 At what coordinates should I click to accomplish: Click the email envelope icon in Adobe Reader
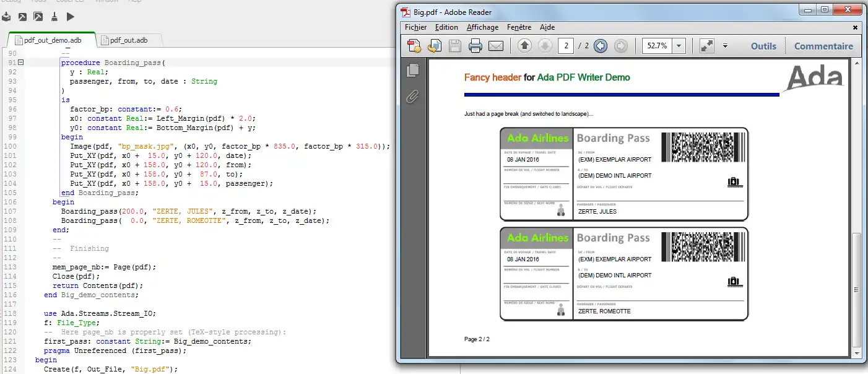pos(495,46)
